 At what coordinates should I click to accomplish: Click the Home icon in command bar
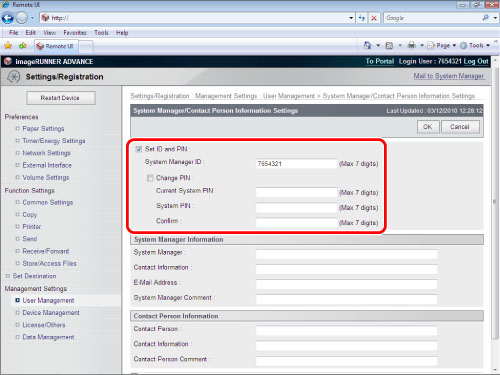point(367,45)
